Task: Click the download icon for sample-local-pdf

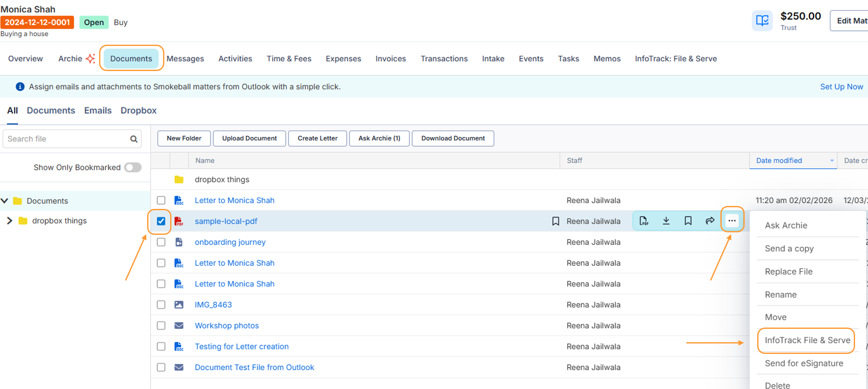Action: click(x=666, y=221)
